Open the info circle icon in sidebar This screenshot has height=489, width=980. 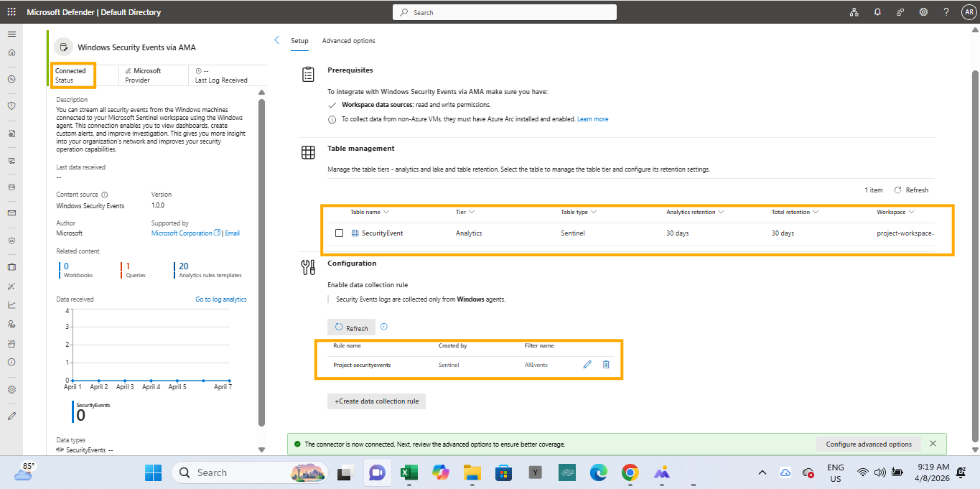[x=11, y=362]
